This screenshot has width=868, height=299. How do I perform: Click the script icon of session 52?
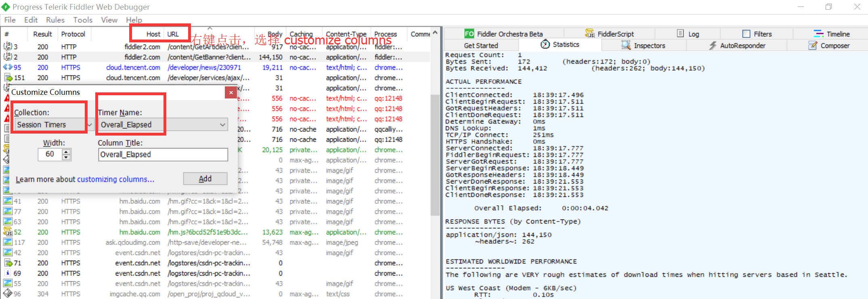pos(8,232)
